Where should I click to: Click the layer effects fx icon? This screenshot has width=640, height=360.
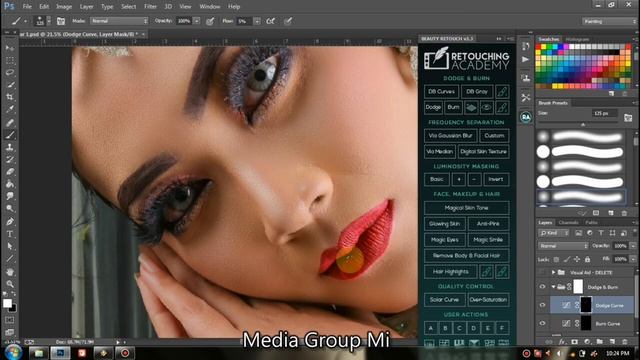coord(562,342)
